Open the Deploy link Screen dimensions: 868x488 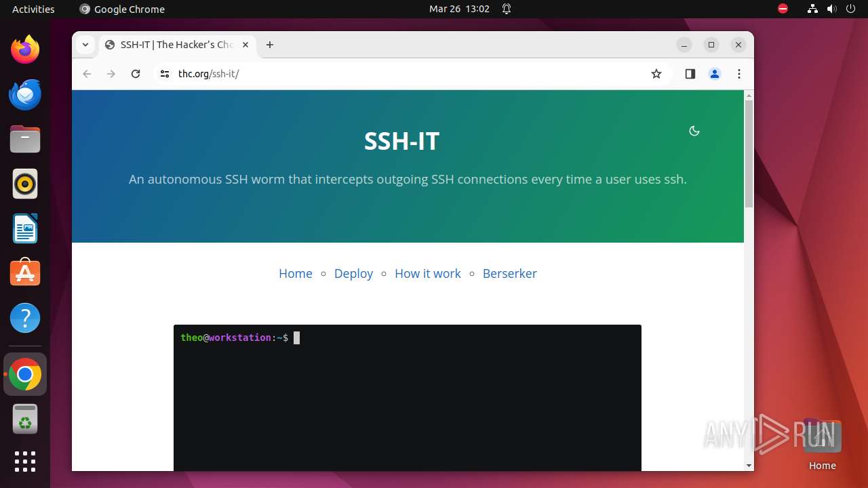[x=353, y=273]
